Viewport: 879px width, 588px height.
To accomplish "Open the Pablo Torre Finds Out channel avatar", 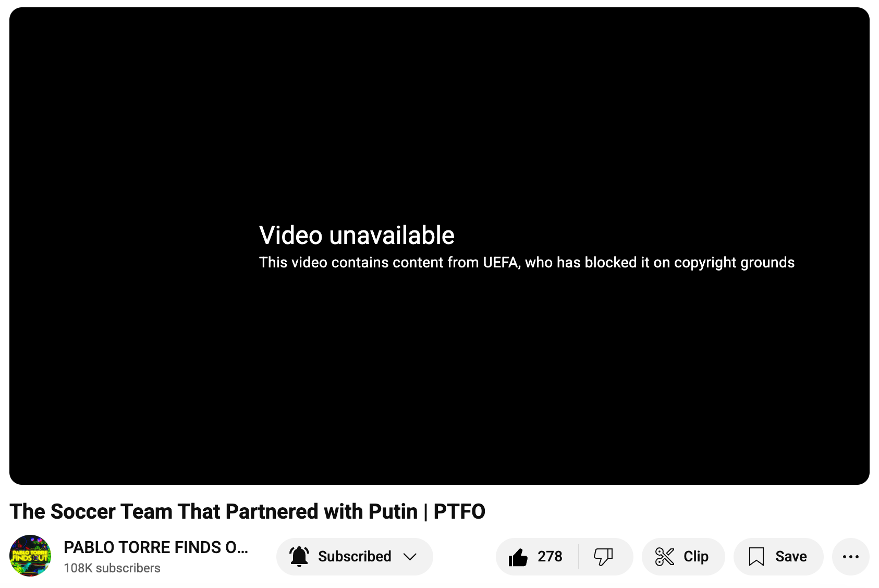I will (x=30, y=556).
